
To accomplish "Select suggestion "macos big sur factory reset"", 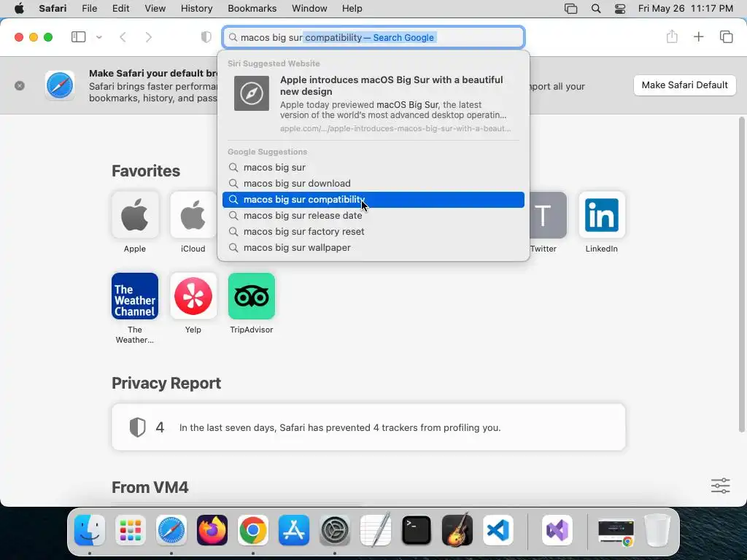I will [x=373, y=231].
